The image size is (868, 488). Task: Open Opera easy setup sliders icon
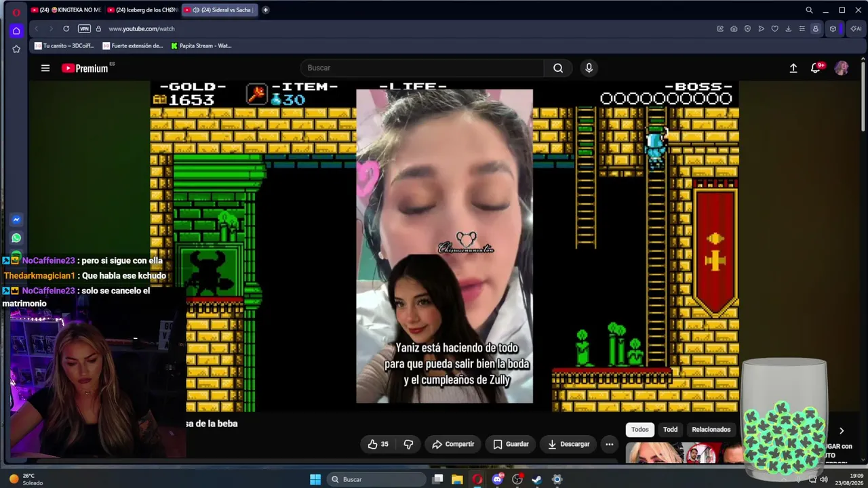[802, 28]
